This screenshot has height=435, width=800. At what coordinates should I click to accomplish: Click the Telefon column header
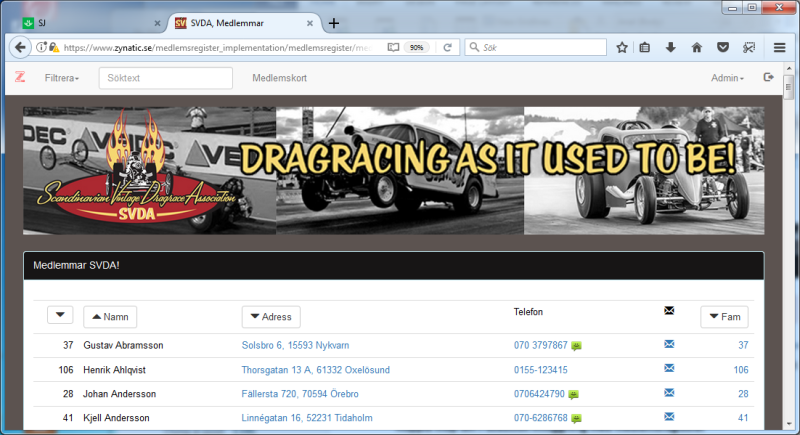click(528, 312)
